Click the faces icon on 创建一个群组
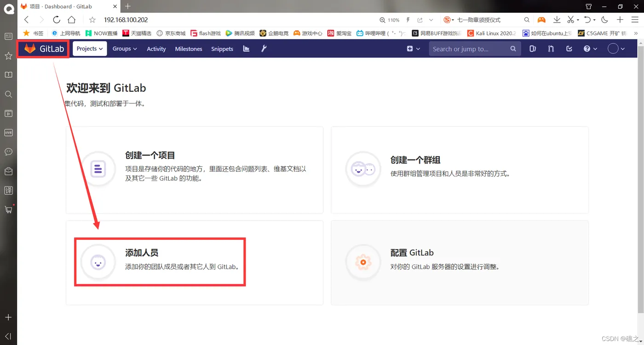The height and width of the screenshot is (345, 644). pos(363,169)
